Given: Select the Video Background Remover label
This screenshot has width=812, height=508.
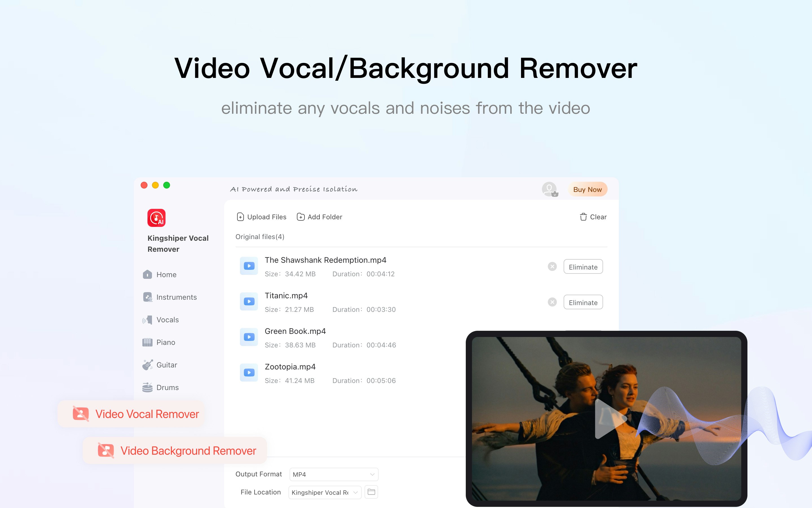Looking at the screenshot, I should tap(188, 450).
